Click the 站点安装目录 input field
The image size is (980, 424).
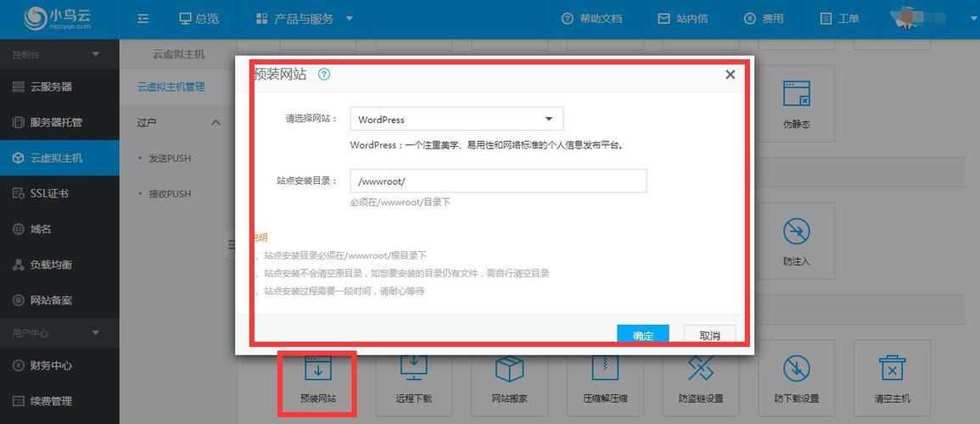(498, 181)
